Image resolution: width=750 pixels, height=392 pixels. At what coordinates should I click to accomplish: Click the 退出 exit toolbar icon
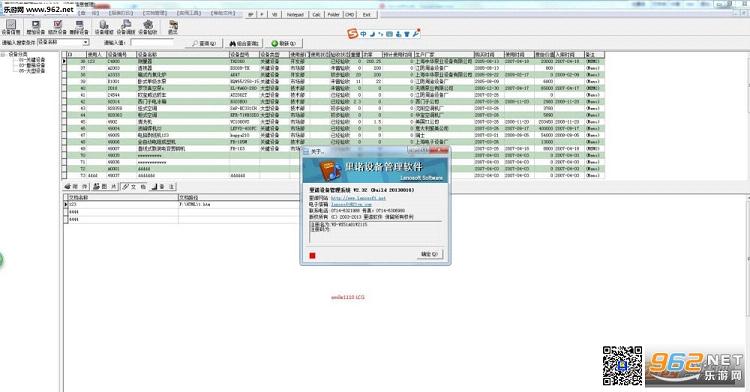point(173,27)
